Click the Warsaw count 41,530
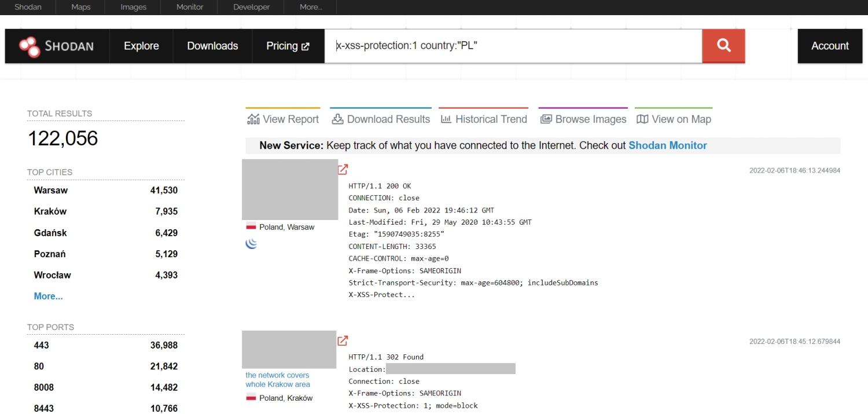This screenshot has width=868, height=414. 164,190
